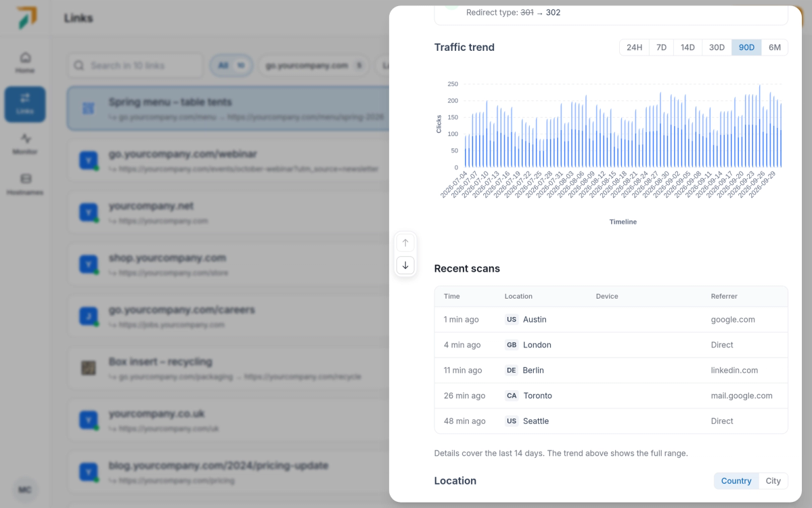Switch Location view to City
Viewport: 812px width, 508px height.
coord(773,481)
